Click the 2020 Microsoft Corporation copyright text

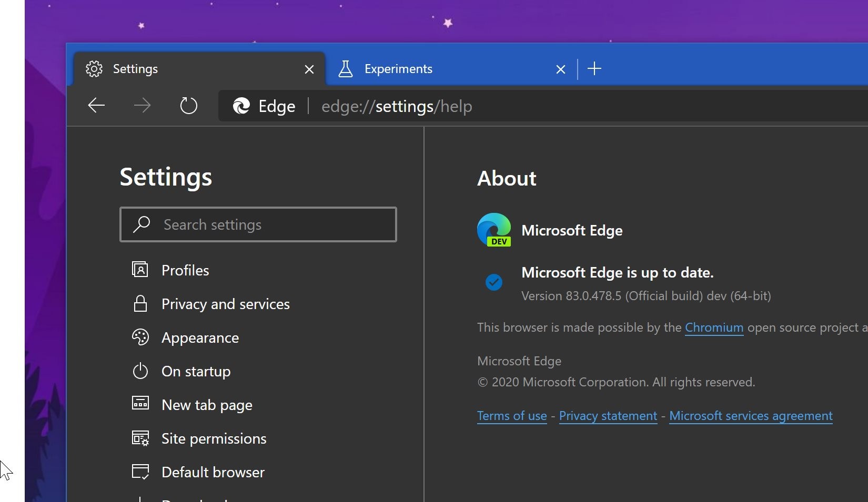coord(616,382)
